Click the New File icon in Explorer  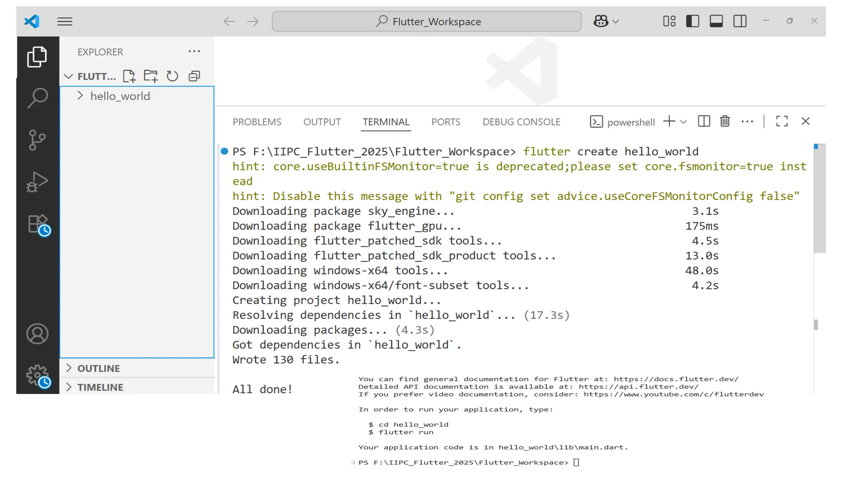(x=129, y=76)
